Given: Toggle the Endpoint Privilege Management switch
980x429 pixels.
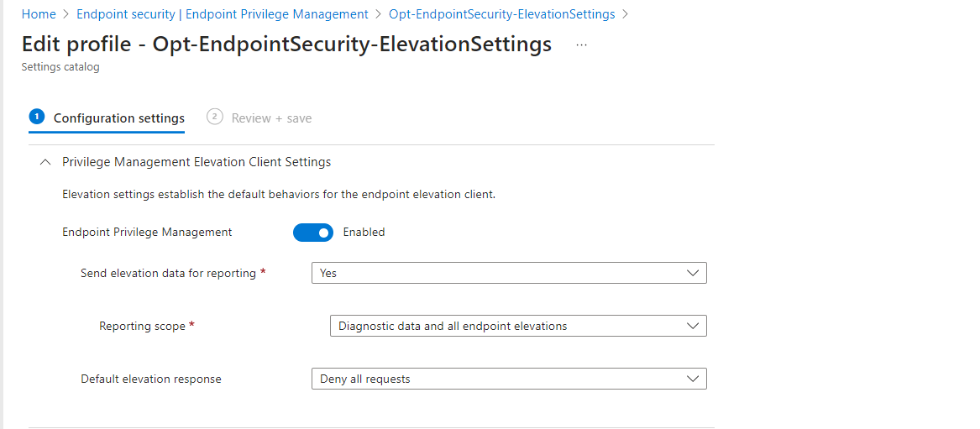Looking at the screenshot, I should coord(313,233).
